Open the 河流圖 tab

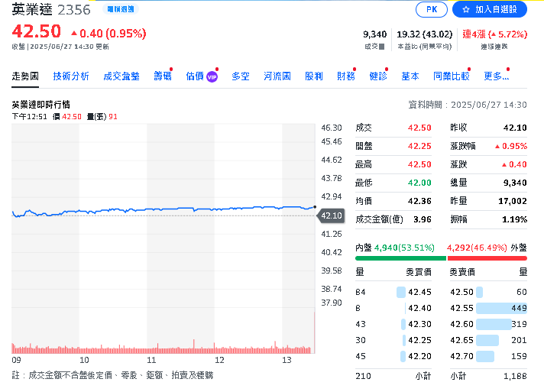277,76
